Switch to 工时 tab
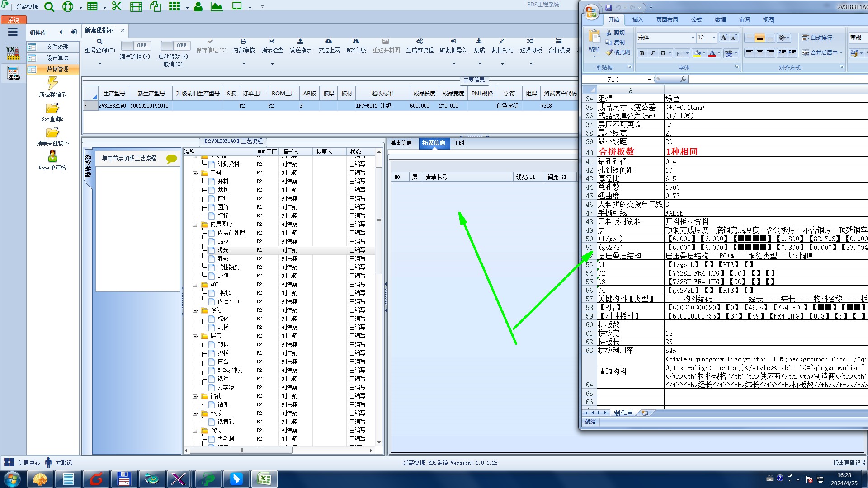Viewport: 868px width, 488px height. coord(459,143)
